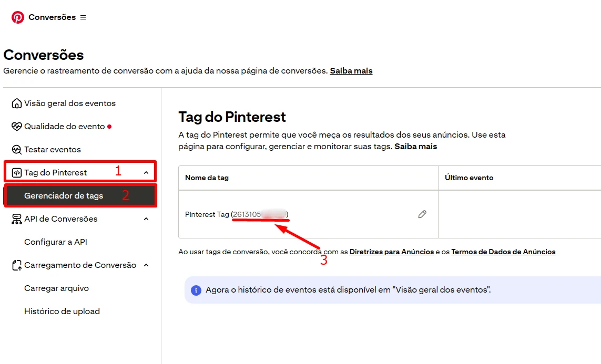Click the Tag do Pinterest page heading
The width and height of the screenshot is (601, 364).
pyautogui.click(x=232, y=117)
